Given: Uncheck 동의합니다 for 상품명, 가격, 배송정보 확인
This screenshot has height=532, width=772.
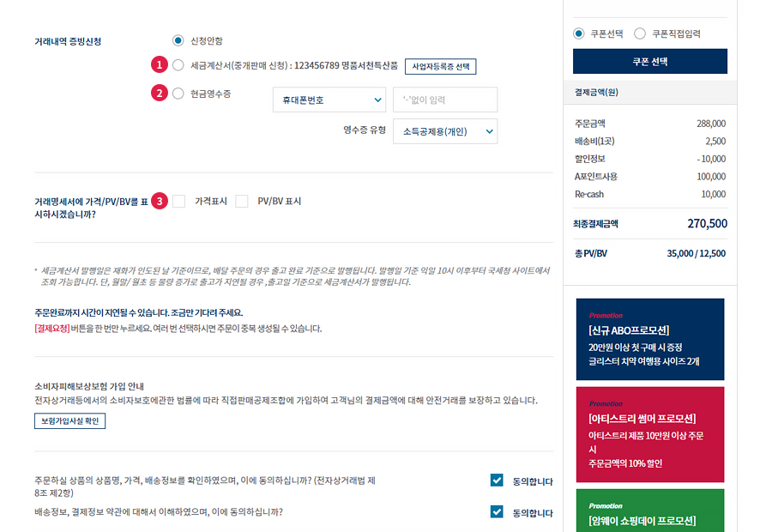Looking at the screenshot, I should (x=497, y=481).
